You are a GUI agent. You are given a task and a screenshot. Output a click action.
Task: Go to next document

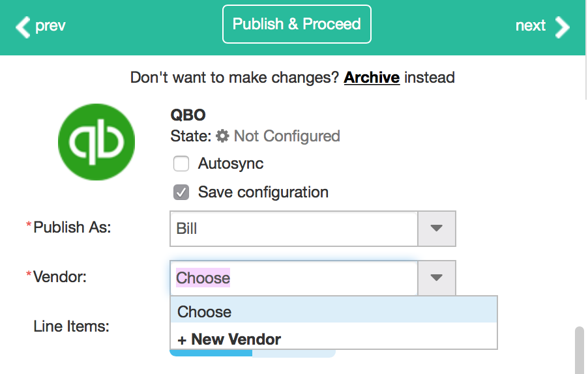[542, 26]
